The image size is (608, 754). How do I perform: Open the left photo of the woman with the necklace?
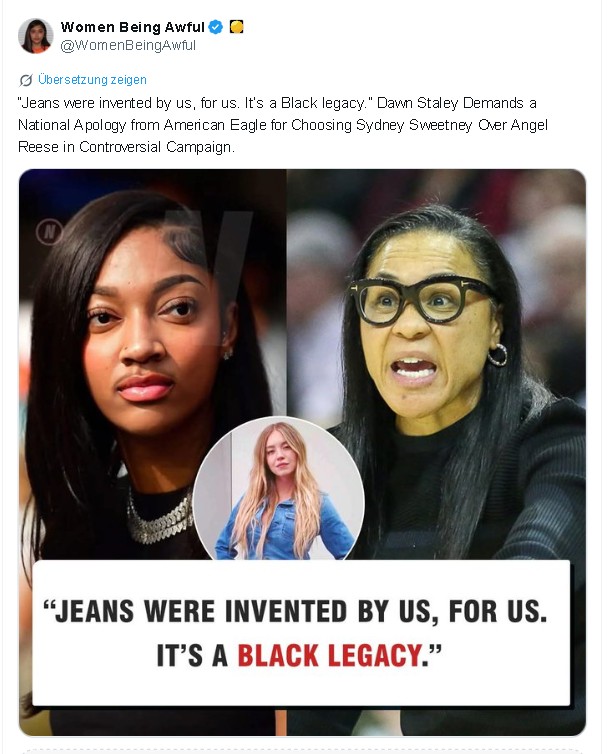tap(153, 365)
